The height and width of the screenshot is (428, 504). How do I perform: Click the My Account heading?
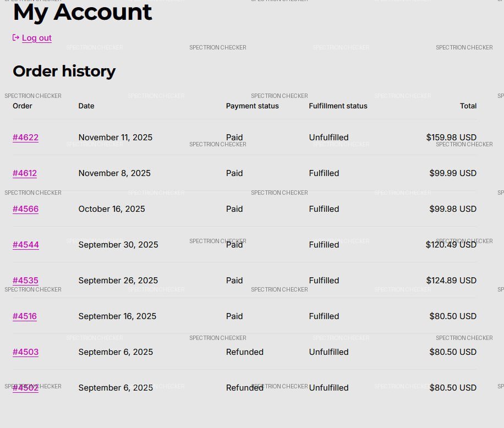pos(82,12)
